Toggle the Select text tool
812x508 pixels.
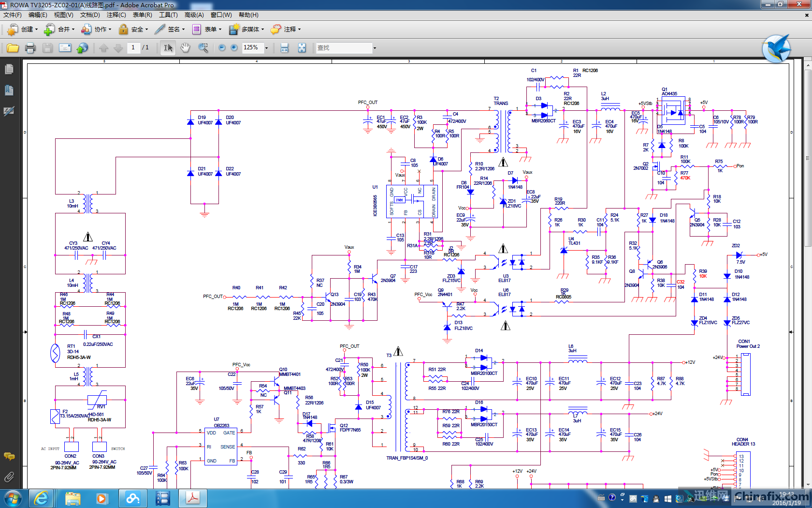coord(168,48)
